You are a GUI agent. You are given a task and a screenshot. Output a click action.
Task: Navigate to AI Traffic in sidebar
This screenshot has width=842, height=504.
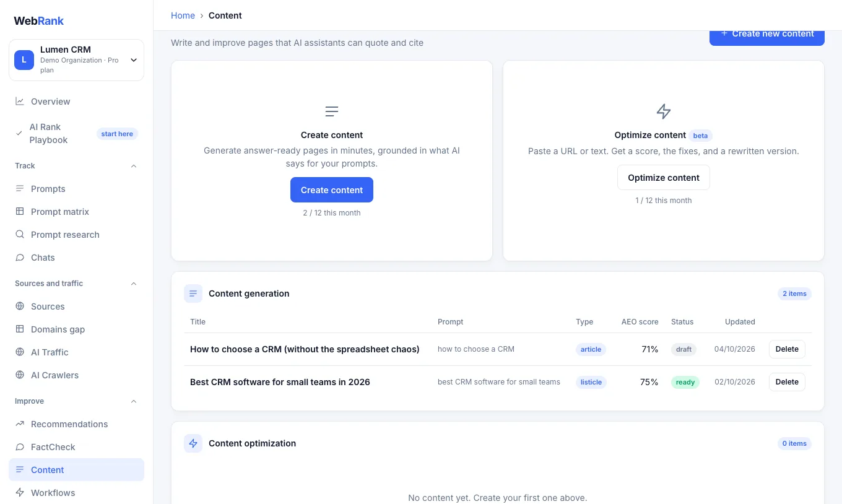(x=76, y=352)
